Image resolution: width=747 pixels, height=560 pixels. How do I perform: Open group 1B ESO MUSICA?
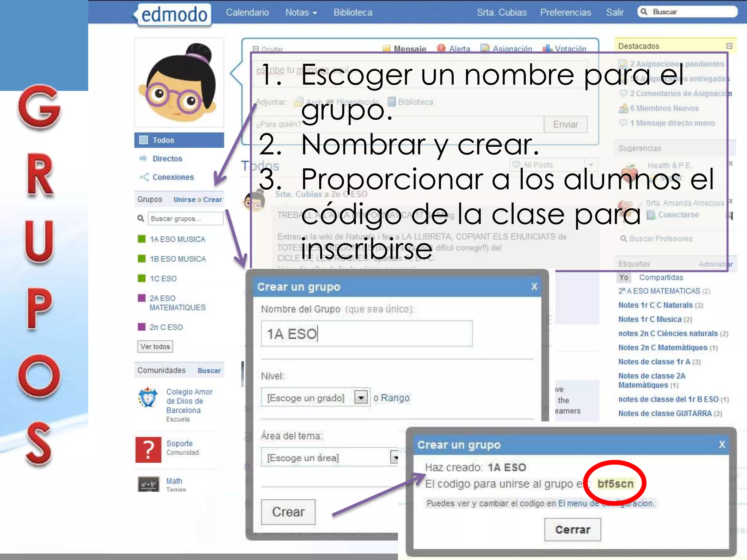178,259
